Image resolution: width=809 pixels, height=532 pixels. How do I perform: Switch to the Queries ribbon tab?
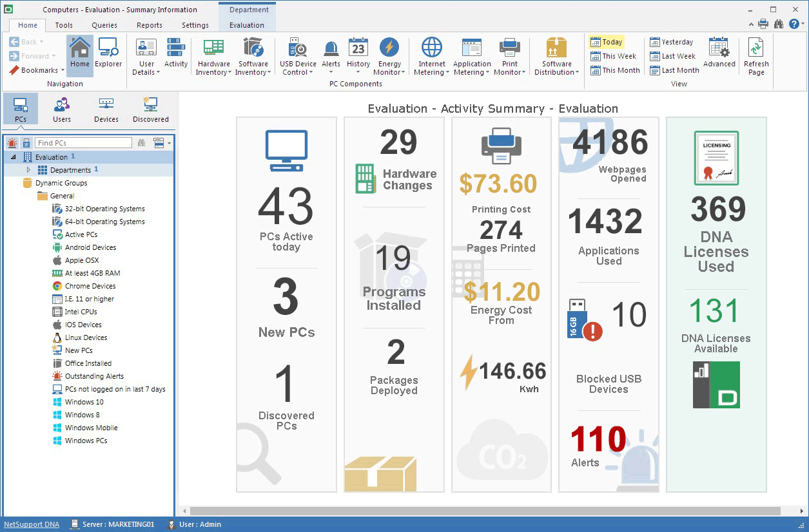click(x=104, y=25)
